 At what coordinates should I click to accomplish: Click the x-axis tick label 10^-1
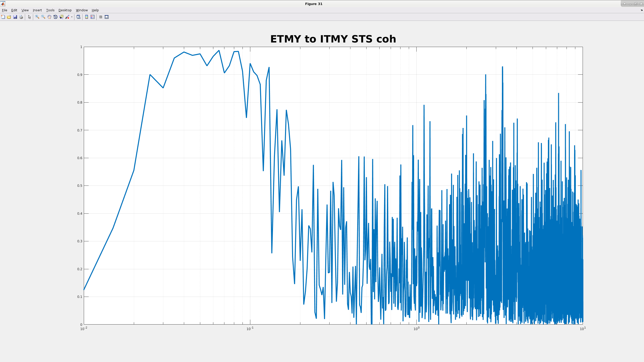tap(250, 329)
